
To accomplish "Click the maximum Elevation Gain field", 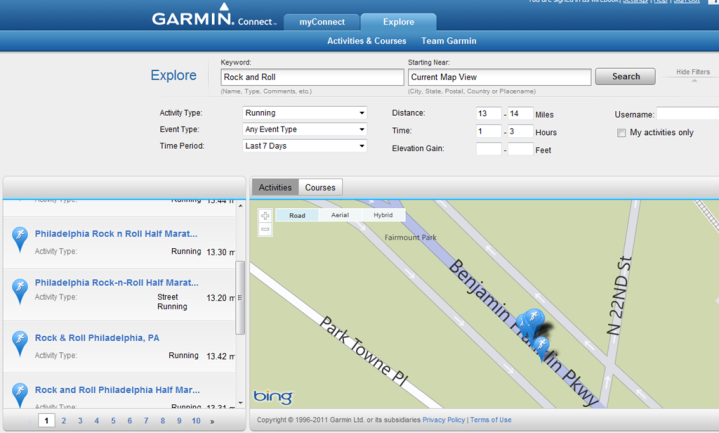I will [x=520, y=149].
